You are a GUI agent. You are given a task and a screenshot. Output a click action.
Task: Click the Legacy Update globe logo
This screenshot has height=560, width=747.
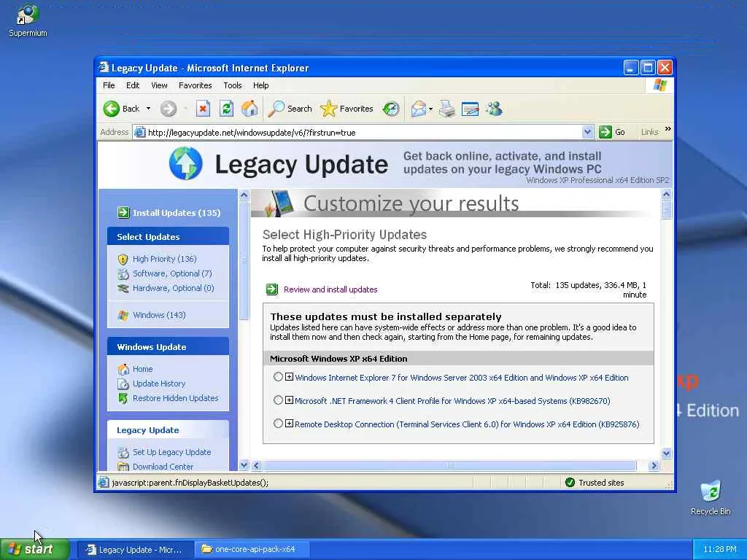[x=186, y=163]
